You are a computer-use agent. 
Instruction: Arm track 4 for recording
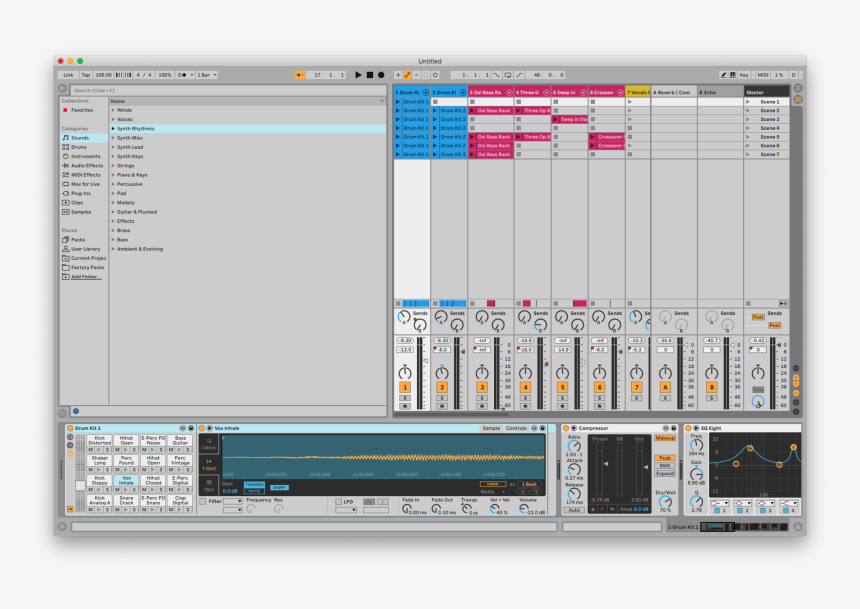tap(525, 407)
